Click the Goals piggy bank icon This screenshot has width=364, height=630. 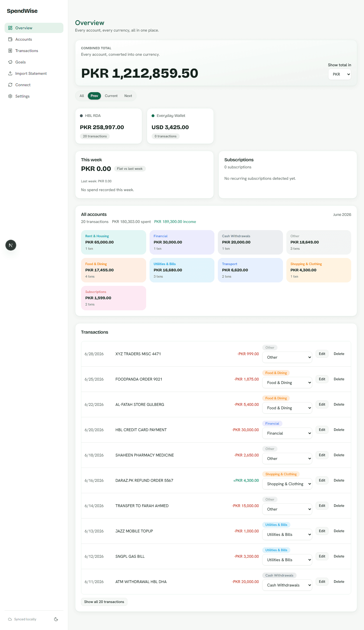click(x=10, y=62)
